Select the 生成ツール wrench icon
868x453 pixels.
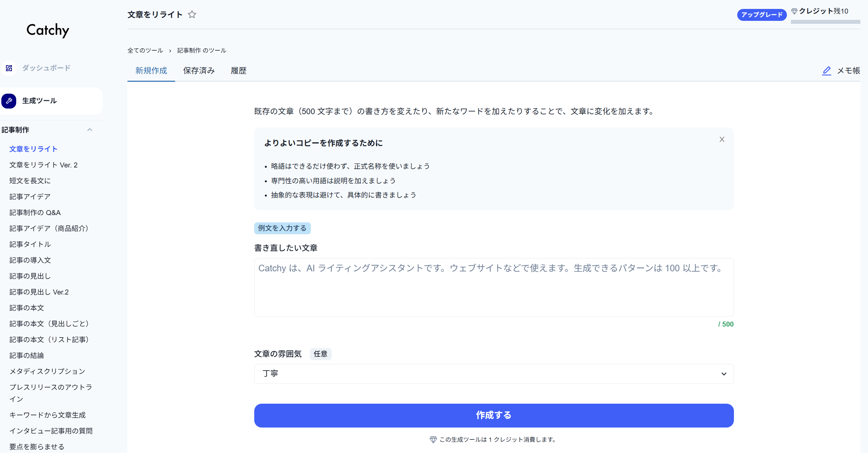coord(9,101)
